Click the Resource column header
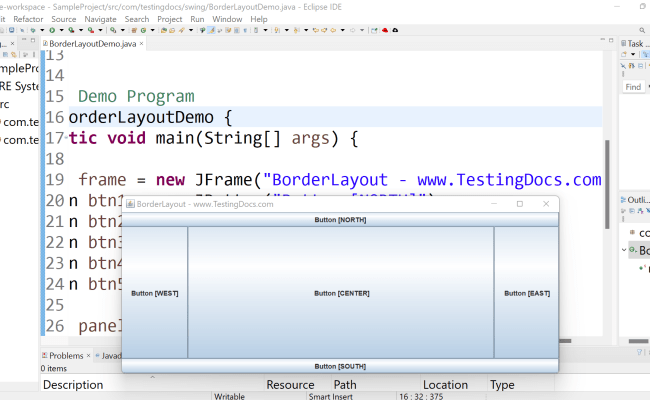Image resolution: width=650 pixels, height=400 pixels. (298, 385)
